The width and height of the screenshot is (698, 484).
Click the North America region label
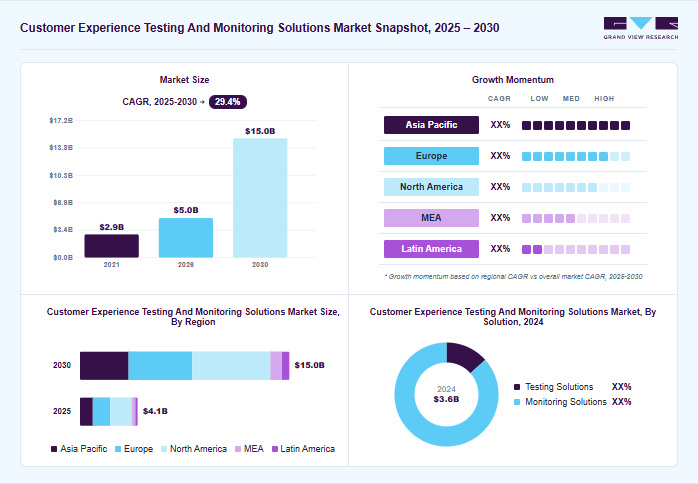click(x=431, y=187)
